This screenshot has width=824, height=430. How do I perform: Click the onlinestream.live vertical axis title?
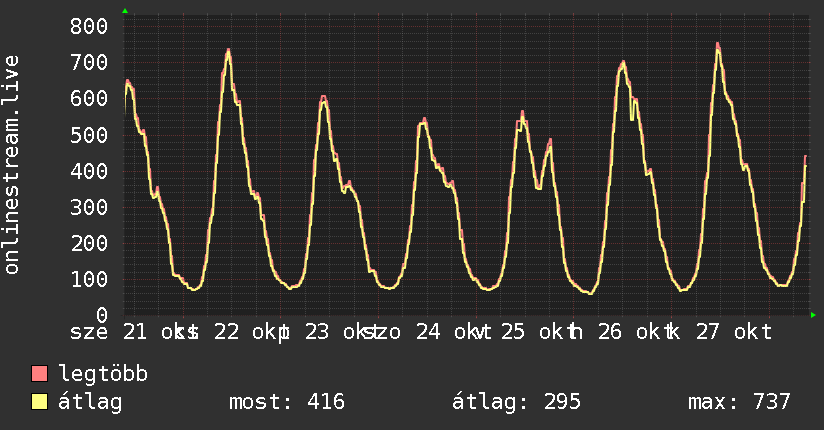pos(12,165)
